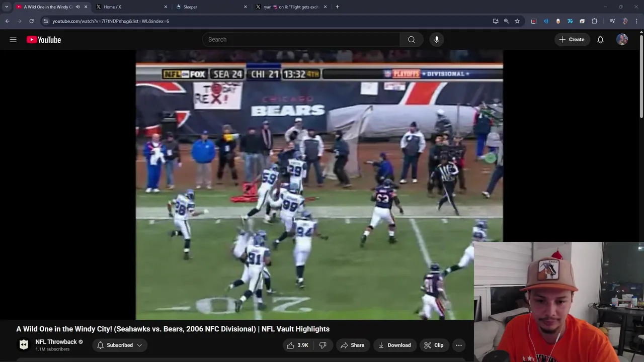Image resolution: width=644 pixels, height=362 pixels.
Task: Open a new browser tab
Action: click(x=337, y=7)
